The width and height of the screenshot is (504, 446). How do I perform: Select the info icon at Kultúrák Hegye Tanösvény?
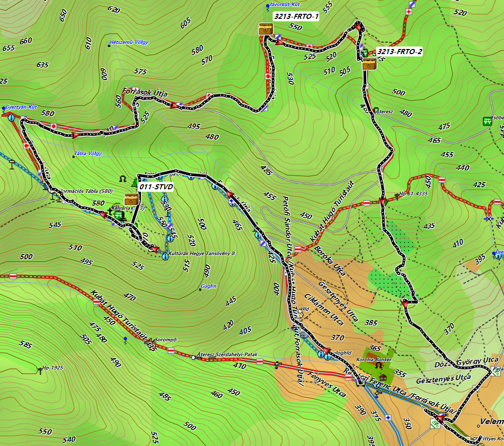point(164,257)
